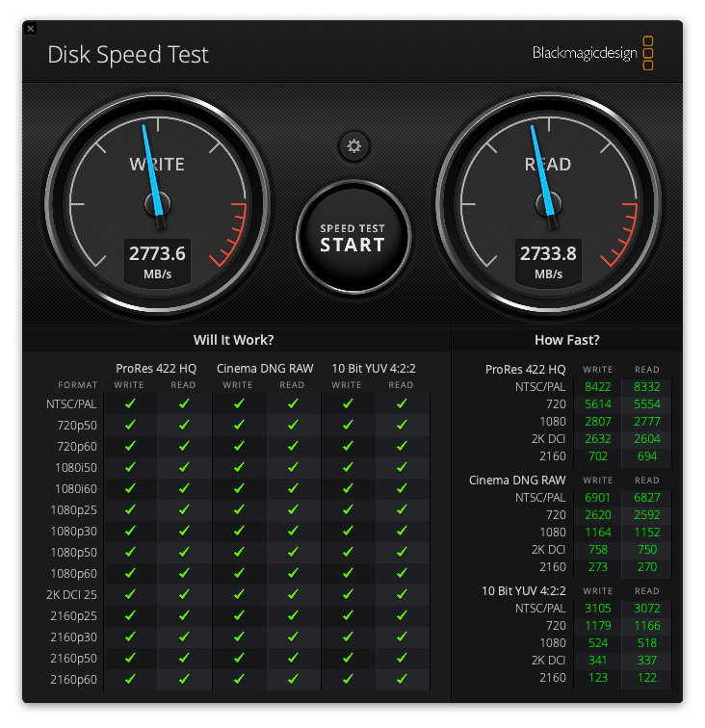This screenshot has width=705, height=728.
Task: Start the speed test
Action: [352, 238]
